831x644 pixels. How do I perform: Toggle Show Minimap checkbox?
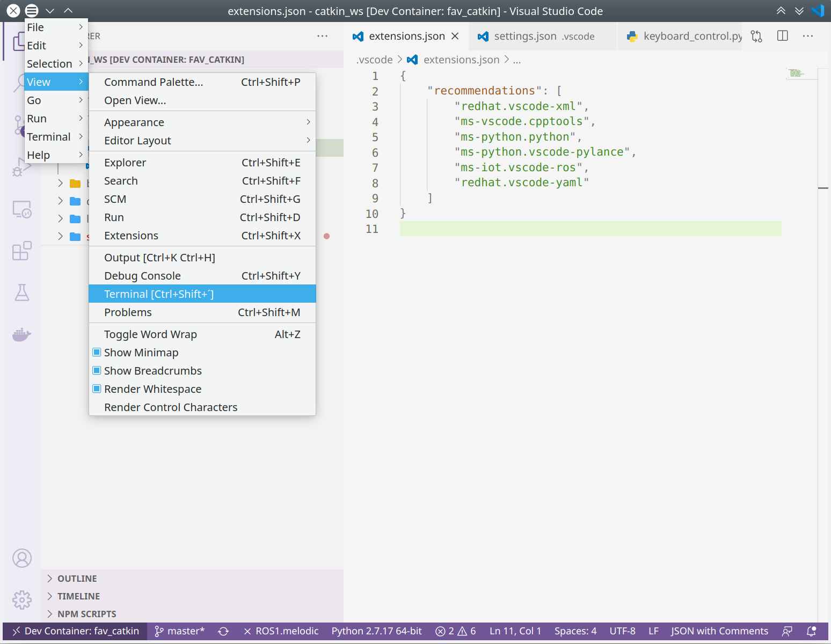coord(97,353)
